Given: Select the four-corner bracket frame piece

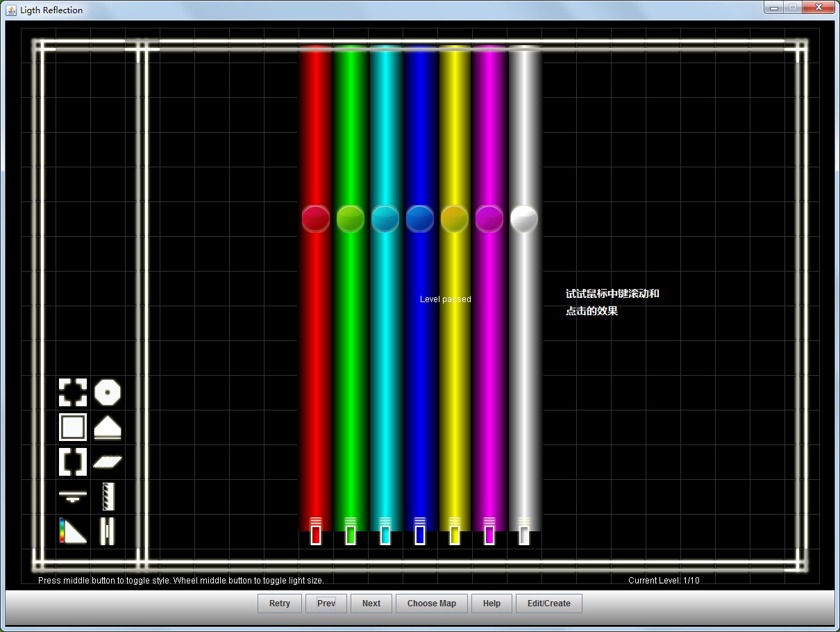Looking at the screenshot, I should [73, 392].
